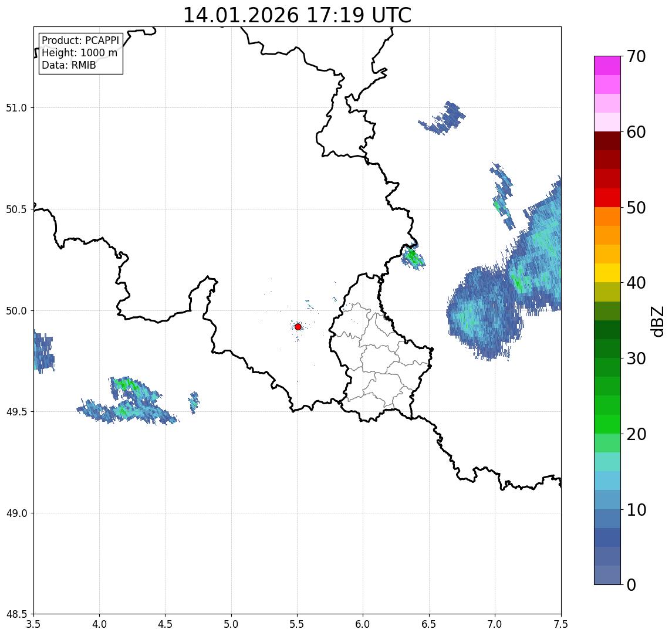Viewport: 672px width, 636px height.
Task: Click the orange swatch just below 50
Action: (607, 216)
